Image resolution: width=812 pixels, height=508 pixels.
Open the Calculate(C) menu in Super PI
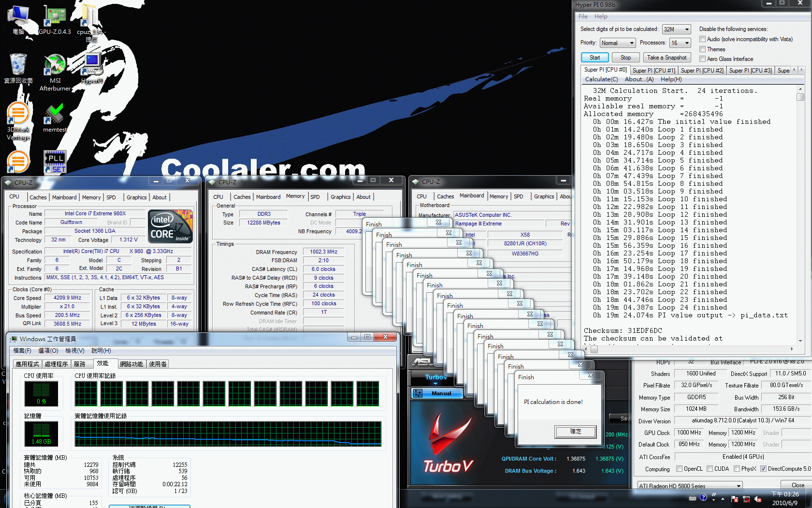click(601, 79)
